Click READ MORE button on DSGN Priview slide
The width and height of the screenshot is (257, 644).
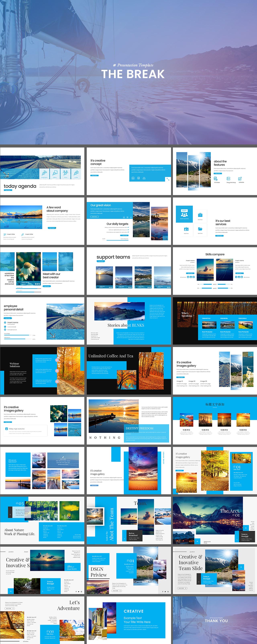(116, 591)
